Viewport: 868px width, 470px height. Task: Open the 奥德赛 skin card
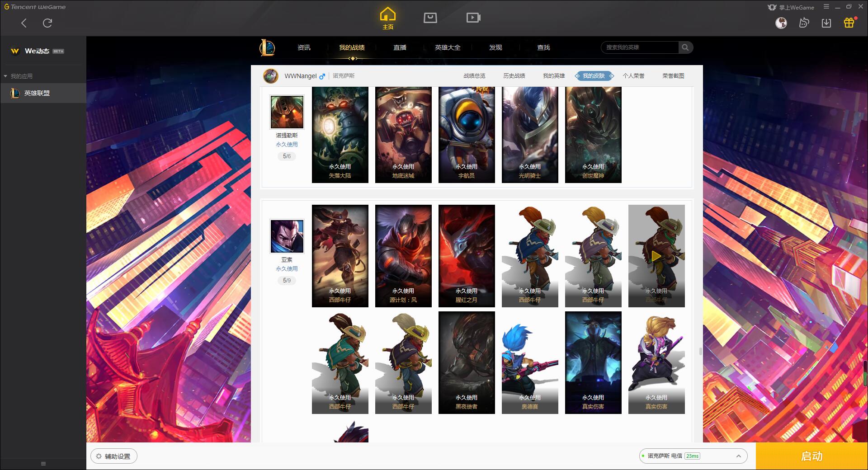(x=530, y=362)
